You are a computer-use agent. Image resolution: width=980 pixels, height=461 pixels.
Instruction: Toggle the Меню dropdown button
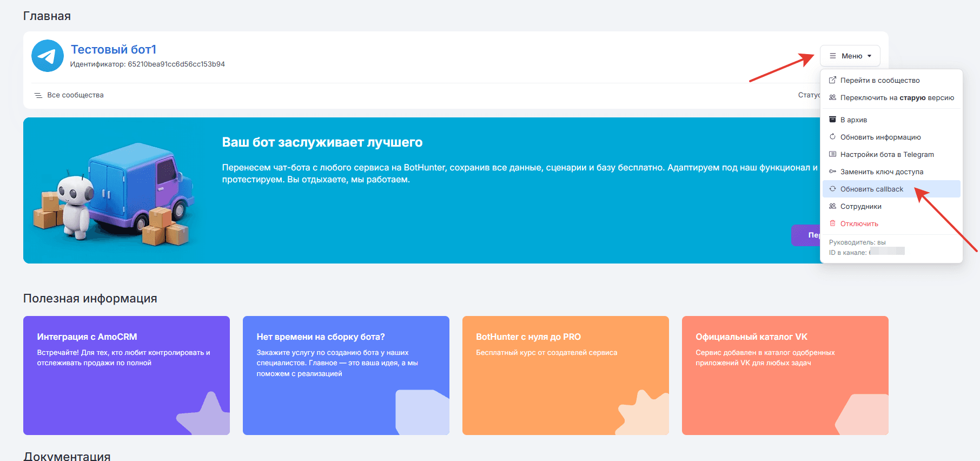[x=850, y=56]
